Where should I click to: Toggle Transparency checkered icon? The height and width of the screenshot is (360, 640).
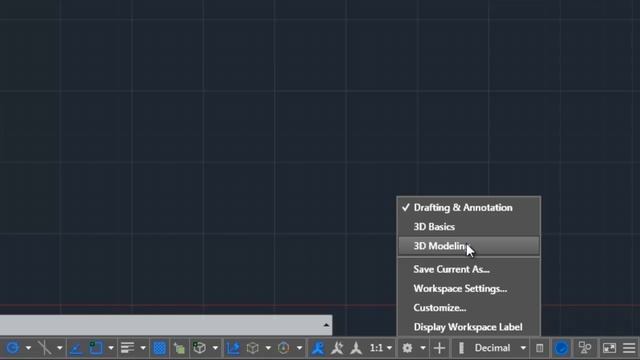click(159, 348)
